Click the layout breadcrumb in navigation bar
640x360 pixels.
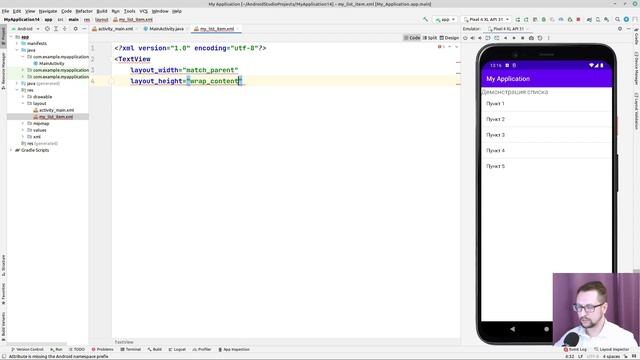click(102, 20)
